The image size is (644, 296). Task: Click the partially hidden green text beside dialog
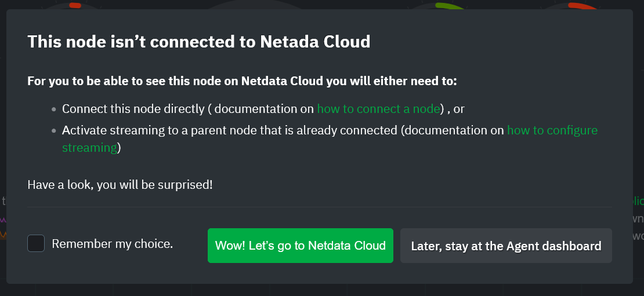point(639,201)
